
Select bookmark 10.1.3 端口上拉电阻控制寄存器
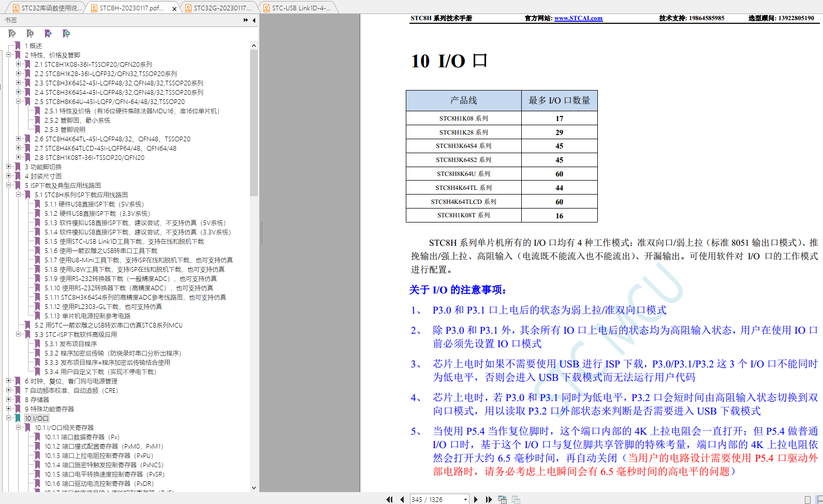coord(98,455)
